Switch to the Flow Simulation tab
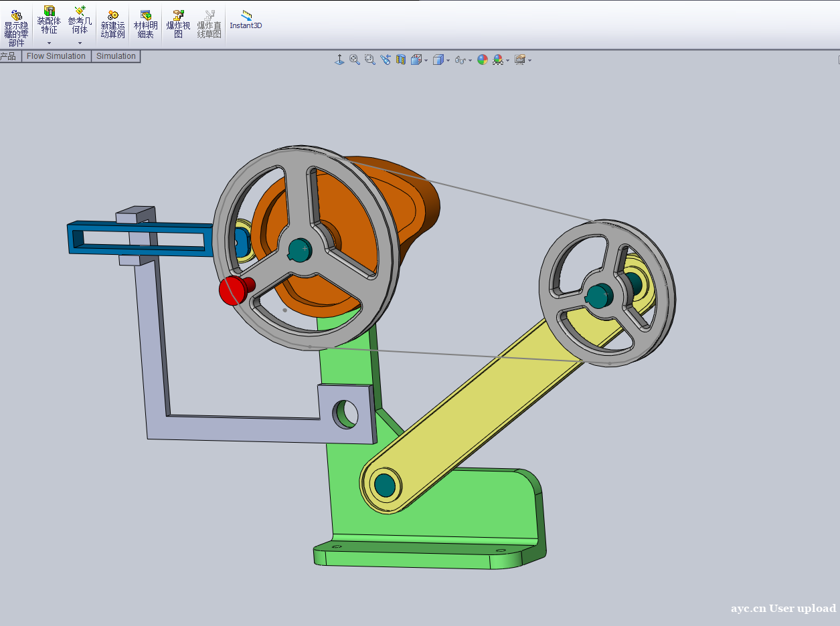Image resolution: width=840 pixels, height=626 pixels. pyautogui.click(x=56, y=56)
